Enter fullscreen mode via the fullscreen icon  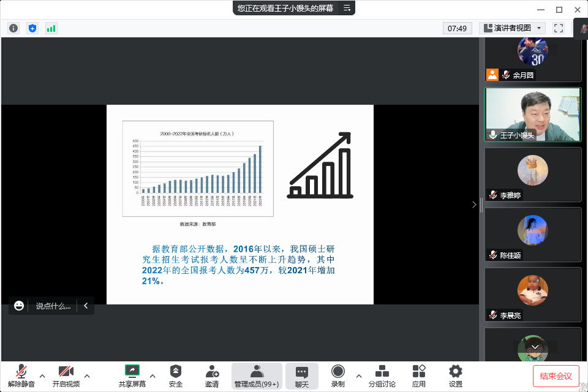click(x=558, y=28)
